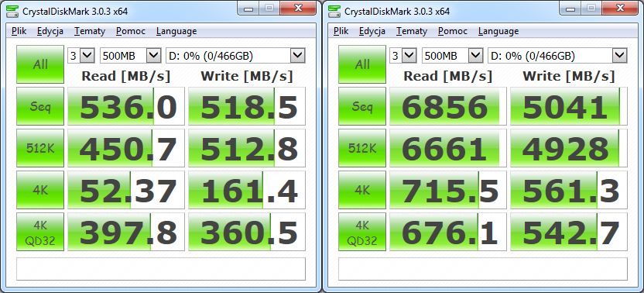Click the CrystalDiskMark app icon in right window title bar
Viewport: 644px width, 293px height.
334,11
